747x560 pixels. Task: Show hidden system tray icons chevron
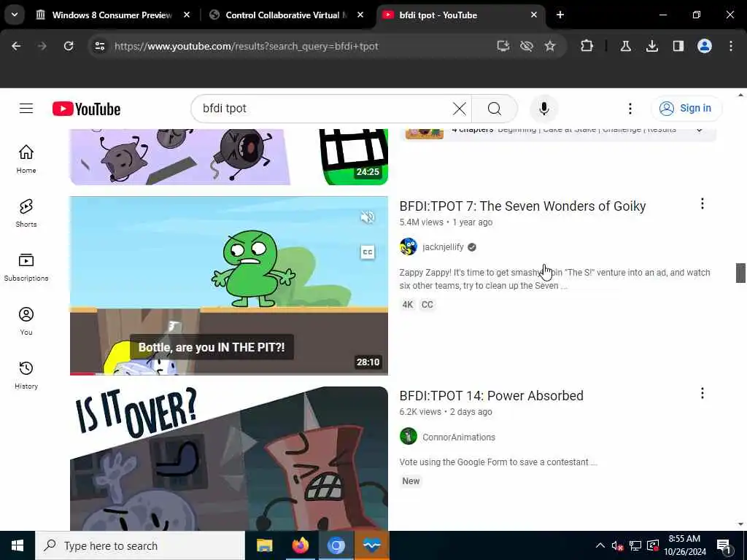(x=600, y=545)
